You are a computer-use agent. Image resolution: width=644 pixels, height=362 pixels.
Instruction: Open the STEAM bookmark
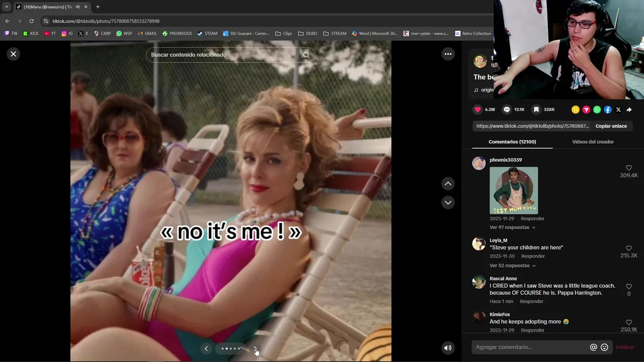pos(207,34)
